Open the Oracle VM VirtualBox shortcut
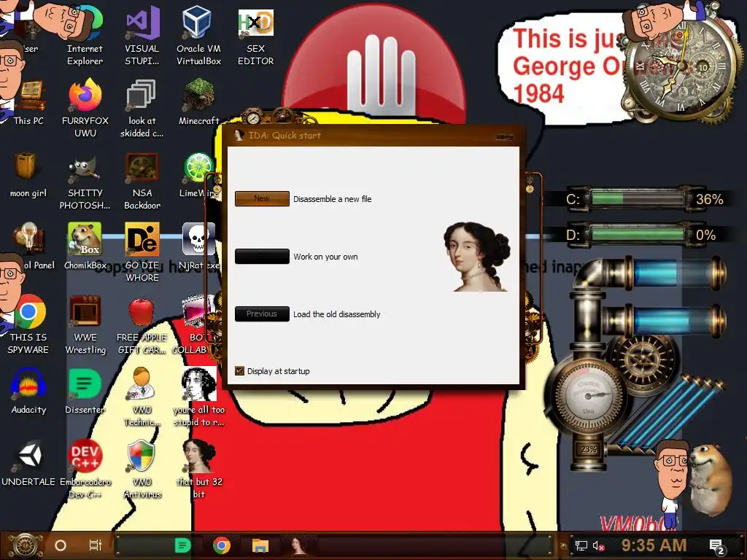The height and width of the screenshot is (560, 747). tap(198, 36)
